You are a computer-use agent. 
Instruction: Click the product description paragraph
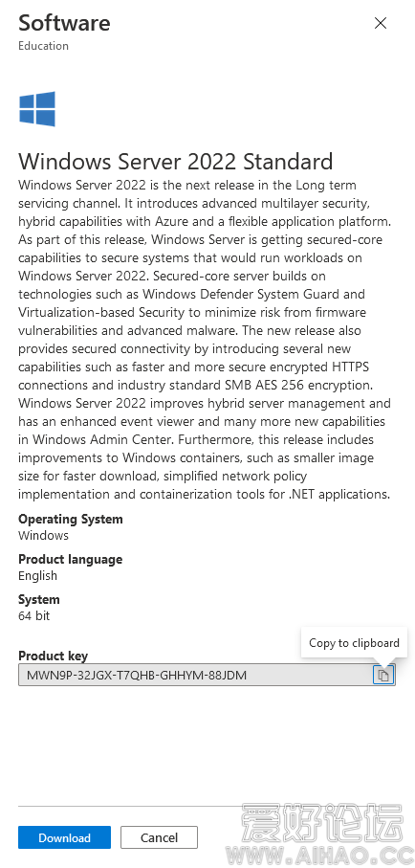pos(205,340)
